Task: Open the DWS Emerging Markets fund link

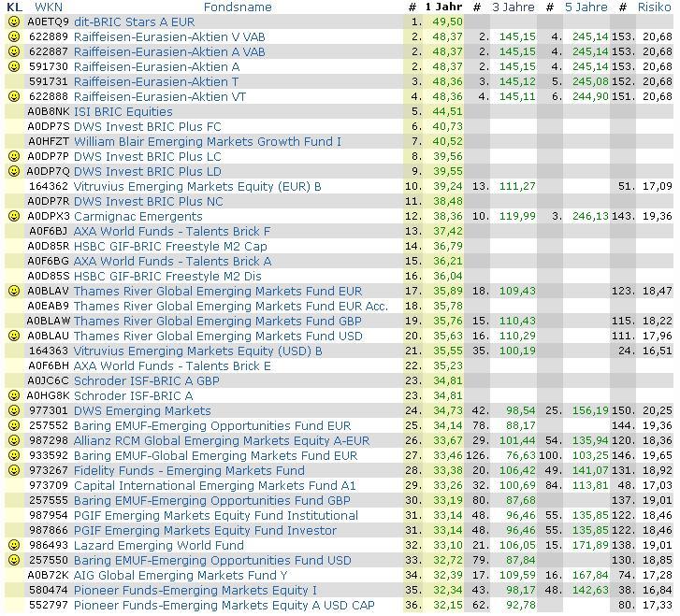Action: pos(142,410)
